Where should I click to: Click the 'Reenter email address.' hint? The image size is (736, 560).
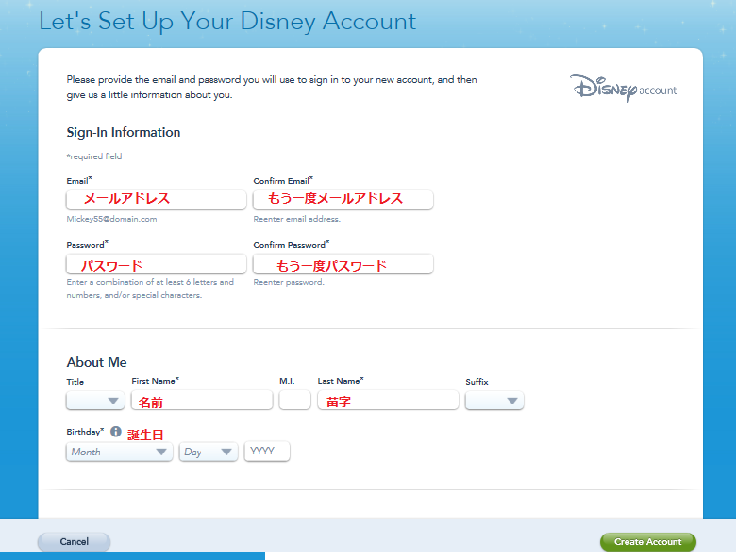tap(296, 219)
